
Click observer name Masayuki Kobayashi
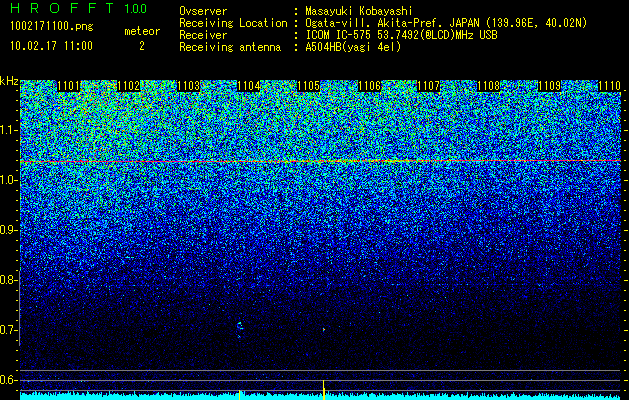coord(359,11)
